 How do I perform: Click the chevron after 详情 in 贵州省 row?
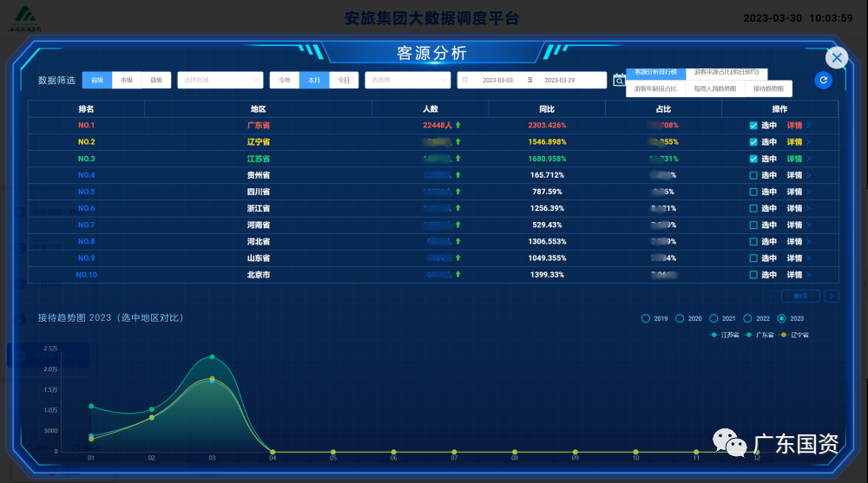pos(809,175)
